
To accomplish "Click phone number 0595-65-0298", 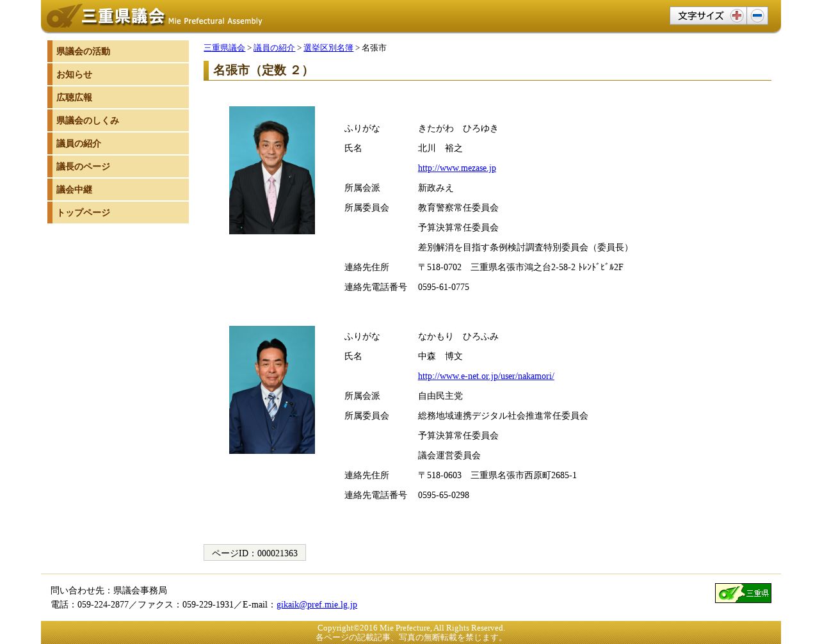I will [x=443, y=495].
